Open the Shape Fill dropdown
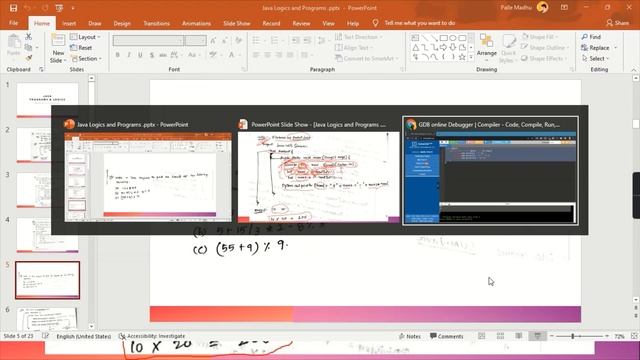The width and height of the screenshot is (640, 360). [540, 37]
